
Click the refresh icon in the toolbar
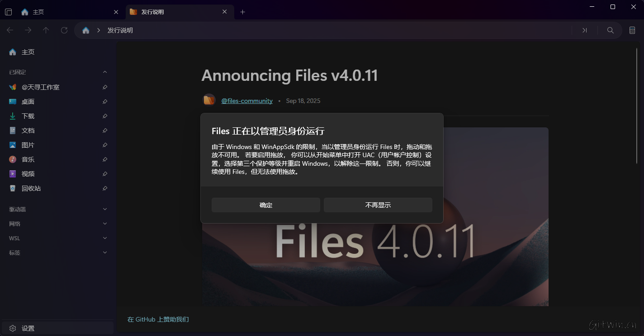coord(64,30)
